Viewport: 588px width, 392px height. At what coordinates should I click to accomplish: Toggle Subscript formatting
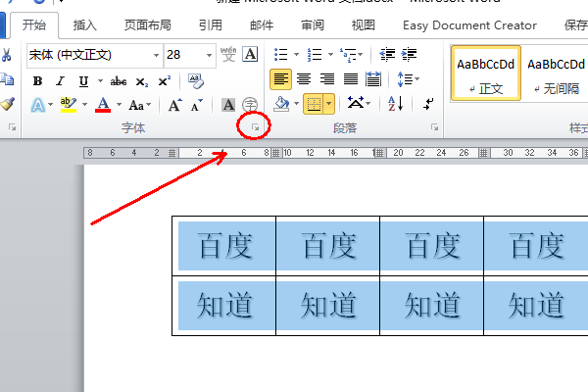(x=141, y=81)
